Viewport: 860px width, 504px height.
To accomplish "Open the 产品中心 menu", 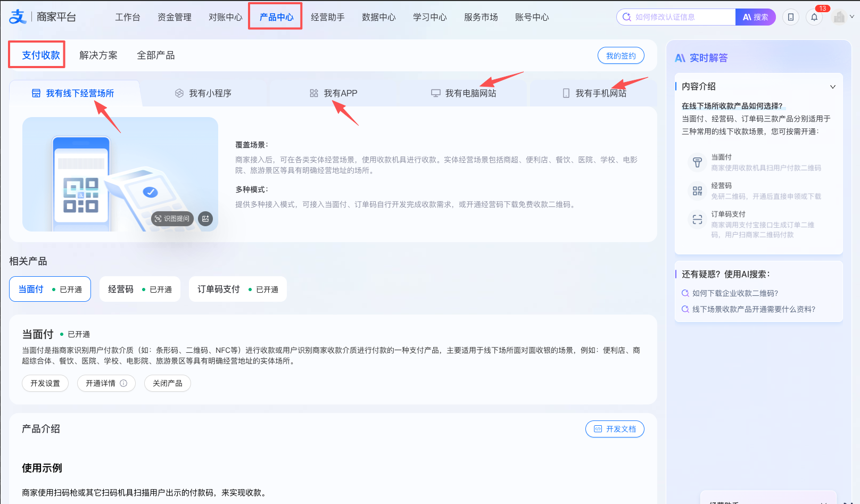I will pos(276,17).
